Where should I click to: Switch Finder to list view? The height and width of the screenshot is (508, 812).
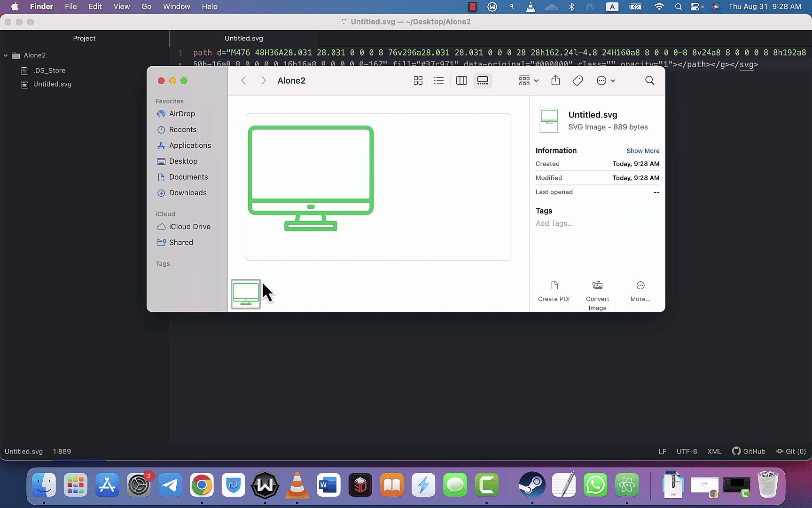coord(439,81)
